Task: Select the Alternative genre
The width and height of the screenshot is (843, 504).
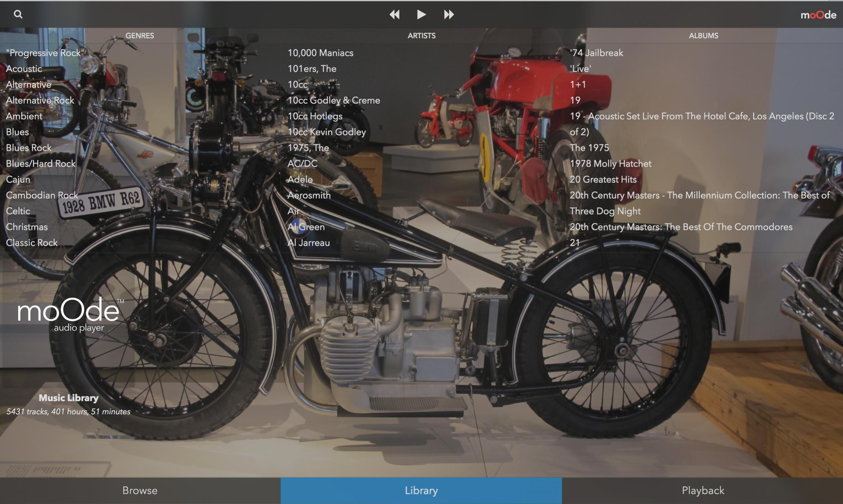Action: pyautogui.click(x=28, y=84)
